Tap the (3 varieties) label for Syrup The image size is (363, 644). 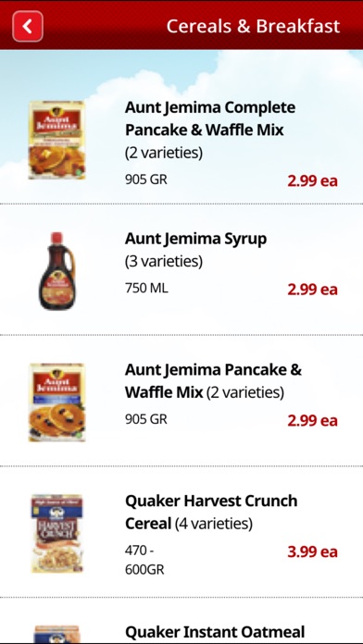(x=164, y=261)
